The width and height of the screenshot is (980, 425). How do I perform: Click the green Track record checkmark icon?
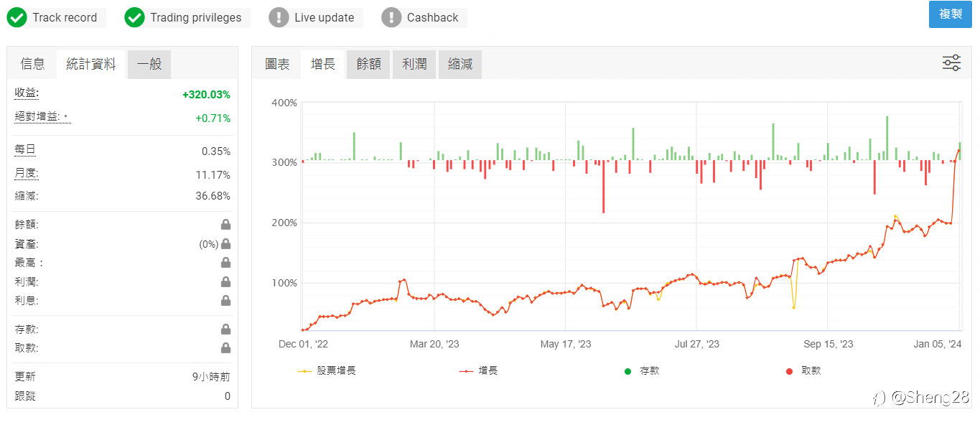click(17, 18)
